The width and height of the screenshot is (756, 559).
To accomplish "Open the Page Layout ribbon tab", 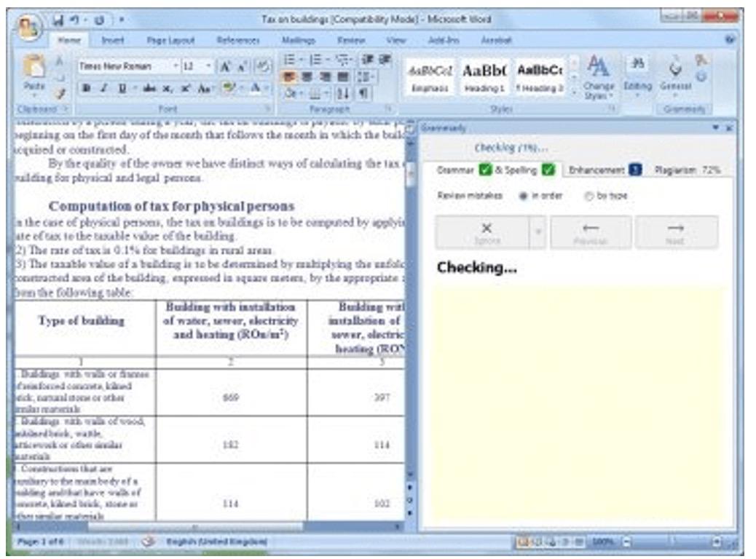I will [x=170, y=40].
